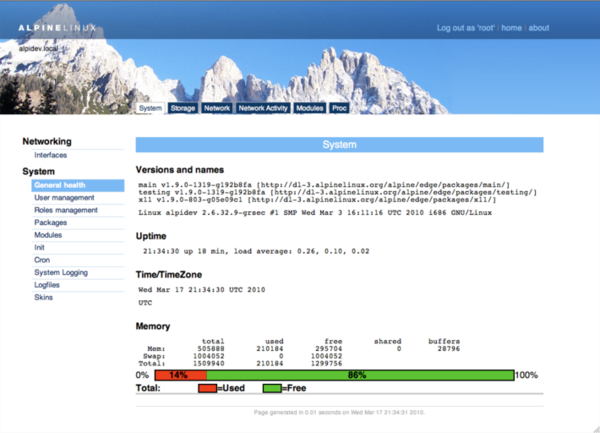Viewport: 600px width, 433px height.
Task: Click the Linux alpidev kernel line
Action: pos(315,213)
